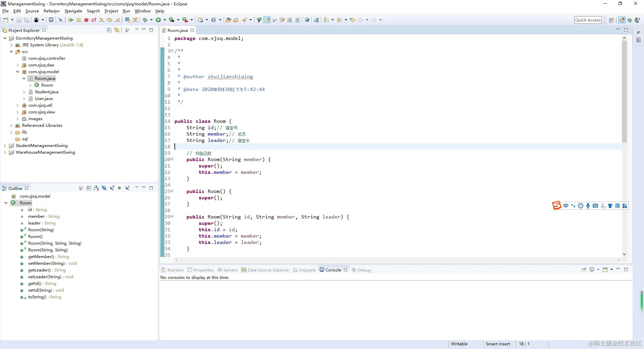
Task: Click the Sogou IME logo icon
Action: 557,205
